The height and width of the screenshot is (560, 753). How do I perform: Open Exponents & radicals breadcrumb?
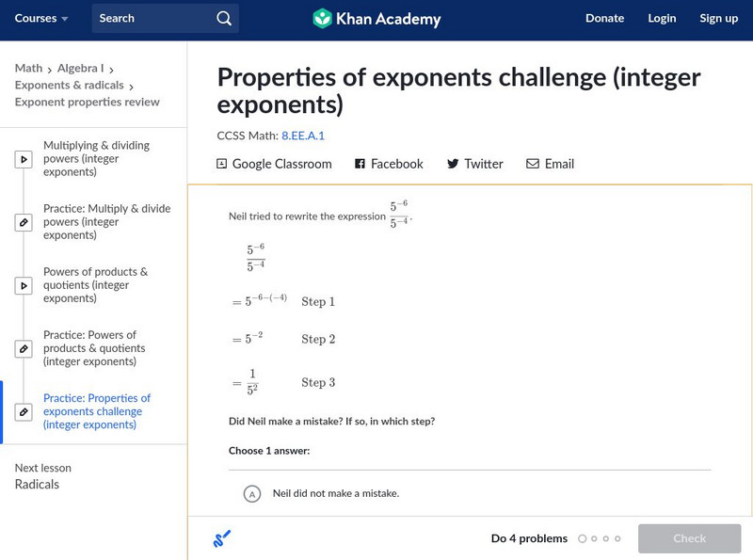(x=71, y=85)
